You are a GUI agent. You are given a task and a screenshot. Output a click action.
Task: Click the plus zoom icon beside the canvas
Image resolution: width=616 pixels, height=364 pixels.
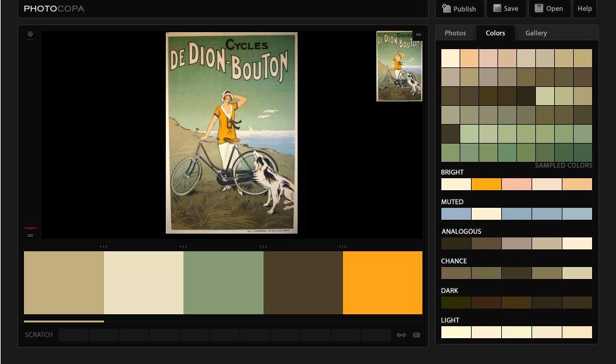(30, 34)
